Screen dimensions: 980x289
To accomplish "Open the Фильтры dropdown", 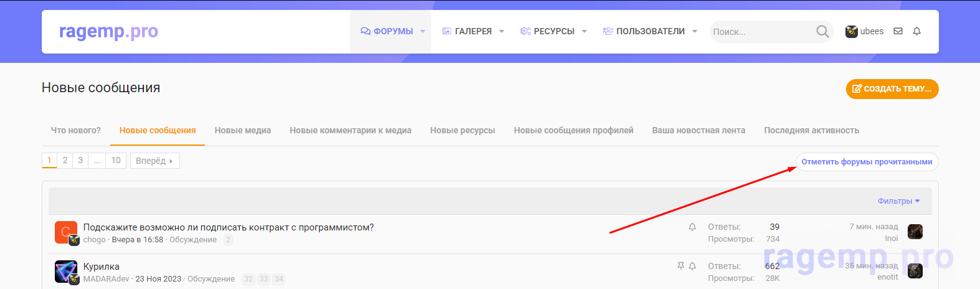I will [898, 201].
